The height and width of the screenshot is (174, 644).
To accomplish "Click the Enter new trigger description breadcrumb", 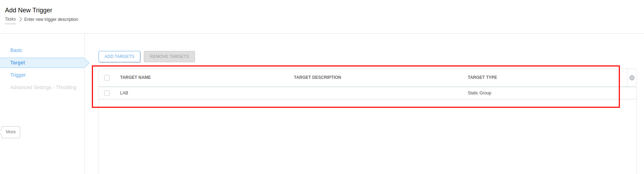I will click(x=51, y=19).
